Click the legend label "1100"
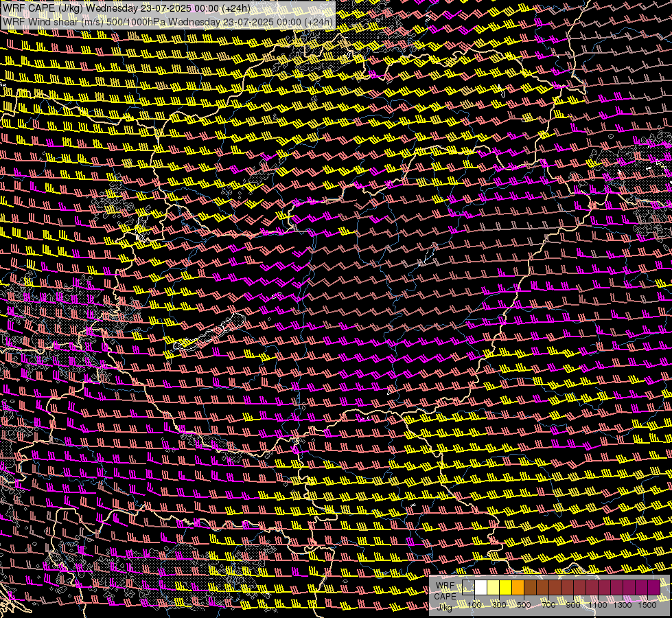The width and height of the screenshot is (672, 618). (x=597, y=605)
